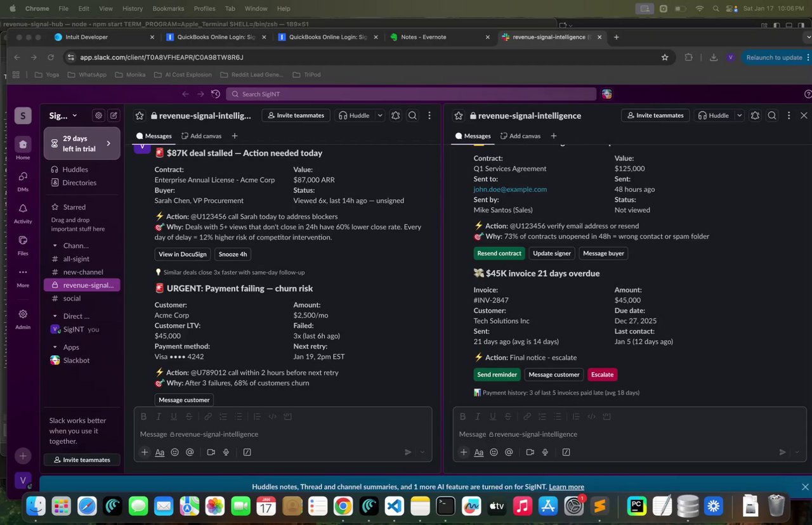This screenshot has height=525, width=812.
Task: Click the red Escalate button
Action: (602, 375)
